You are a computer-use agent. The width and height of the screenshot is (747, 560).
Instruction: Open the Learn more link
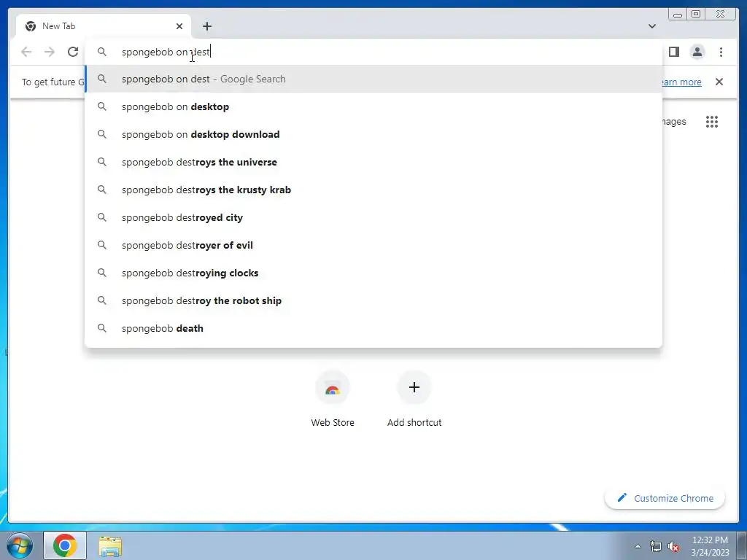click(x=682, y=82)
